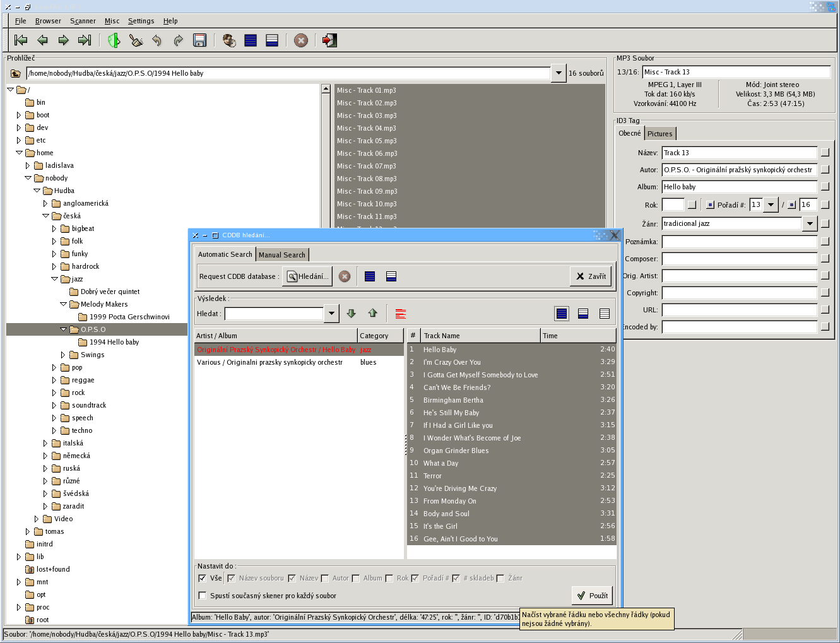Redo changes in the main toolbar

coord(178,40)
